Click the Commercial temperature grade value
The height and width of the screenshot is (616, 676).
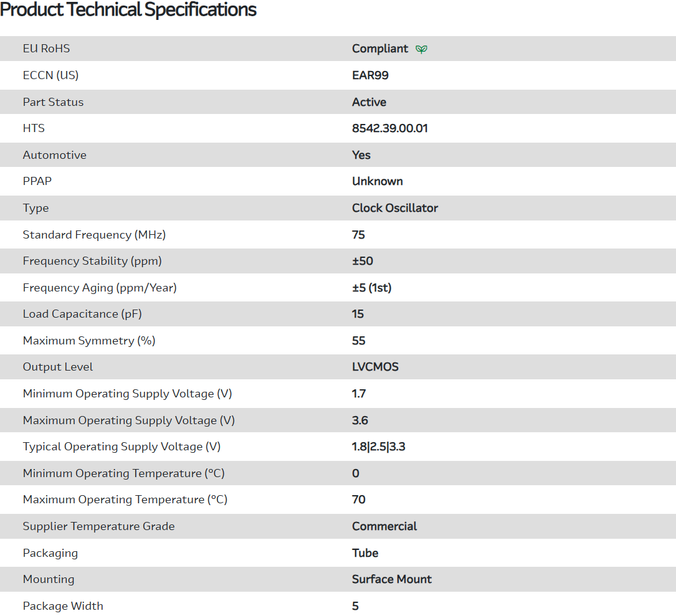point(384,526)
